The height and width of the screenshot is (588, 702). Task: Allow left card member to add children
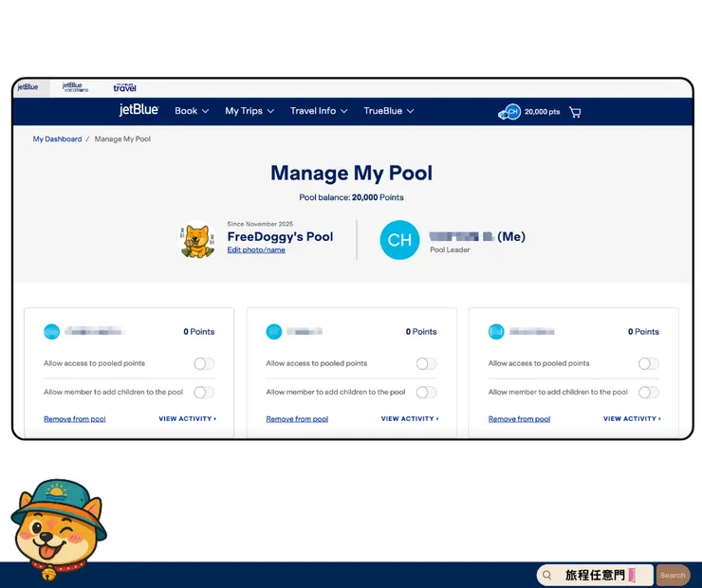click(x=204, y=393)
